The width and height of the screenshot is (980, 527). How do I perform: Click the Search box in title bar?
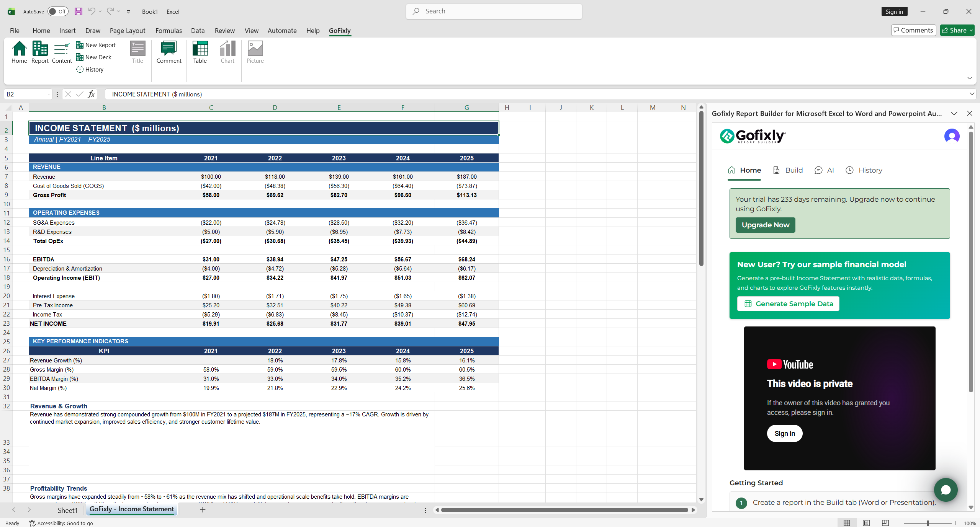[494, 11]
